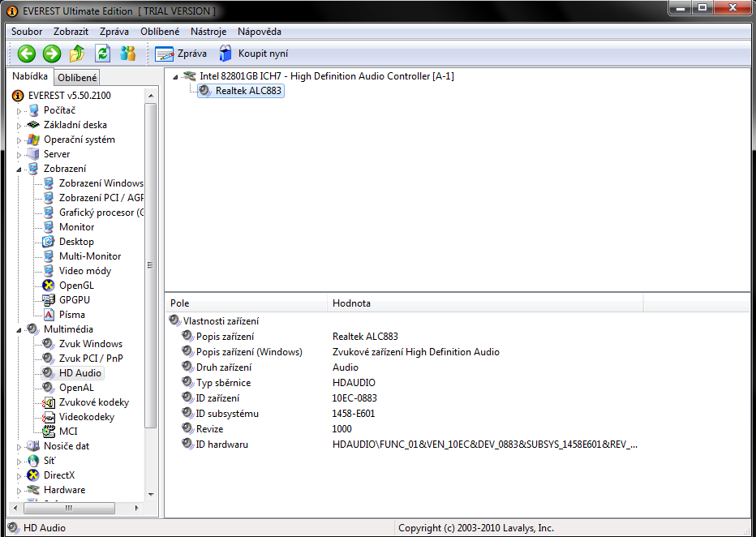Collapse the Intel 82801GB ICH7 controller node
This screenshot has width=756, height=537.
[175, 76]
